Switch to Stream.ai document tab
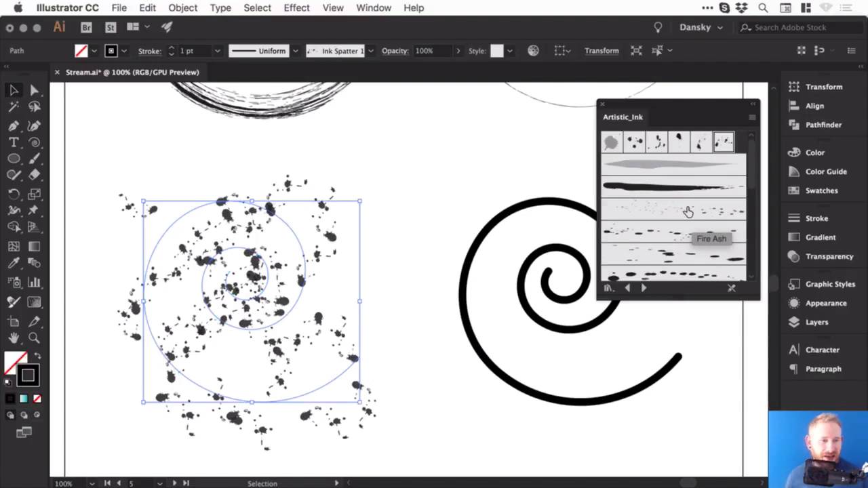This screenshot has height=488, width=868. tap(132, 72)
